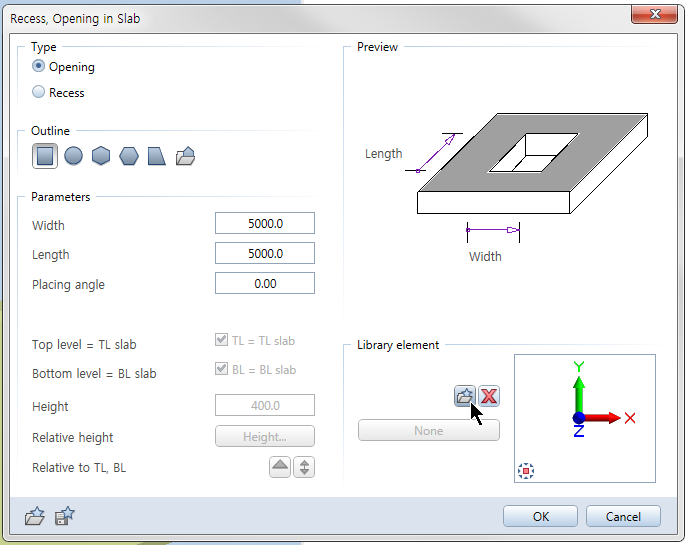This screenshot has width=687, height=545.
Task: Toggle TL = TL slab checkbox
Action: click(x=222, y=340)
